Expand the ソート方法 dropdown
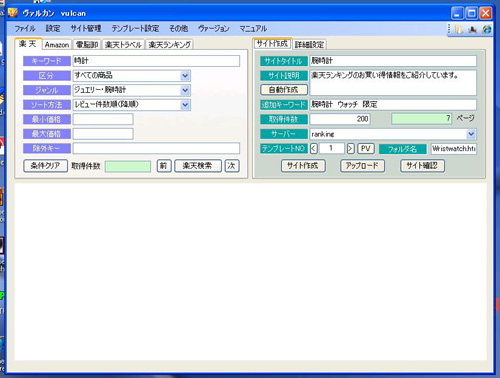 point(185,105)
